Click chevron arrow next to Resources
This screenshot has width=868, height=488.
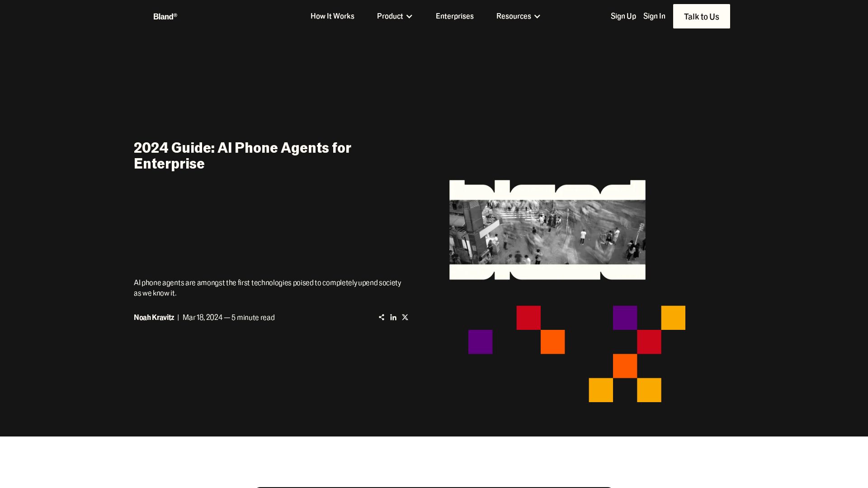tap(537, 17)
